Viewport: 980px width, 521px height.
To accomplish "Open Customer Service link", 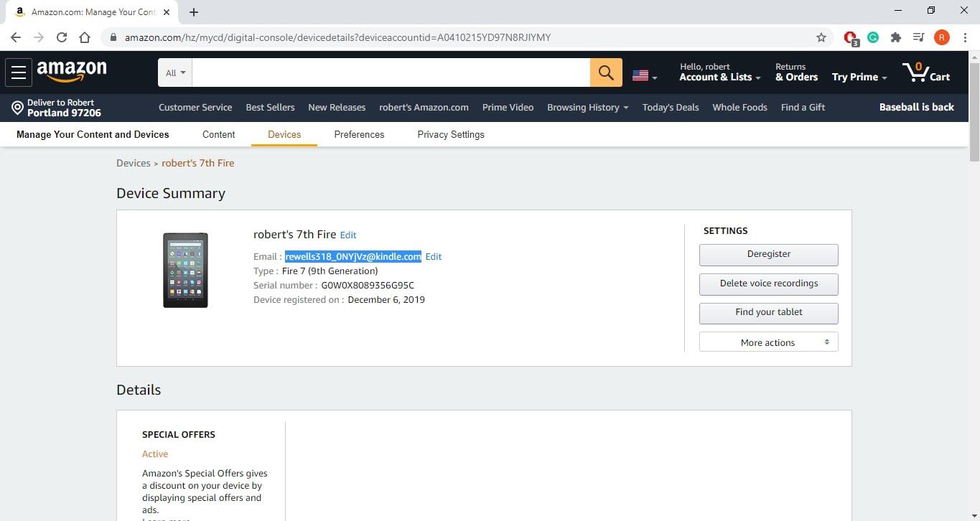I will click(195, 107).
